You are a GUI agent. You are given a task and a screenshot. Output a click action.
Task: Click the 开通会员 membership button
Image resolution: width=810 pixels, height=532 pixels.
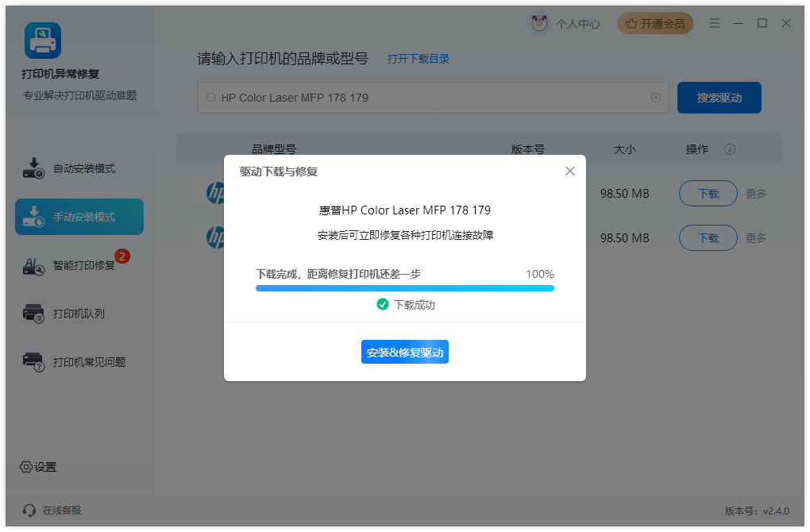coord(655,23)
